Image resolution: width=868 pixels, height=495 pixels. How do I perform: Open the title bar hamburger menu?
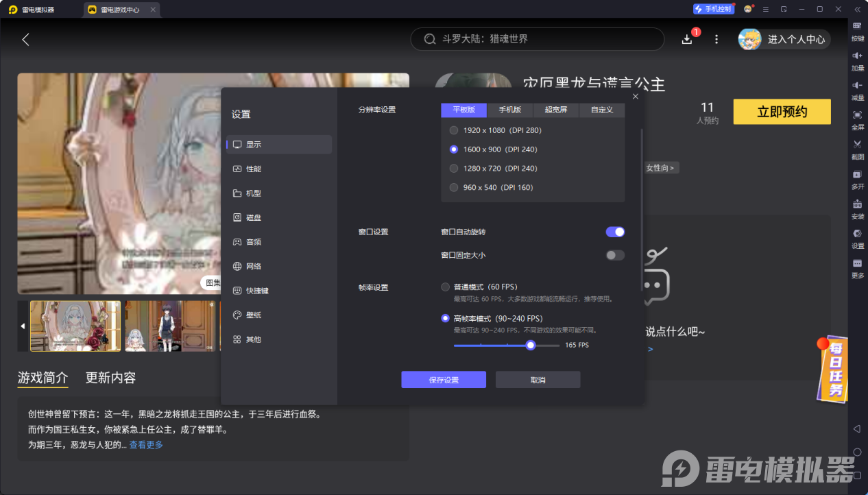click(766, 9)
